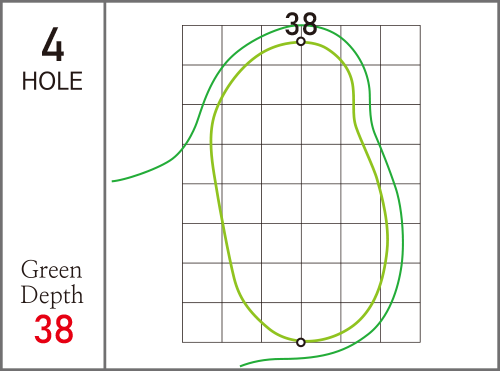Image resolution: width=500 pixels, height=371 pixels.
Task: Click the inward notch on the green's right side
Action: pos(353,107)
